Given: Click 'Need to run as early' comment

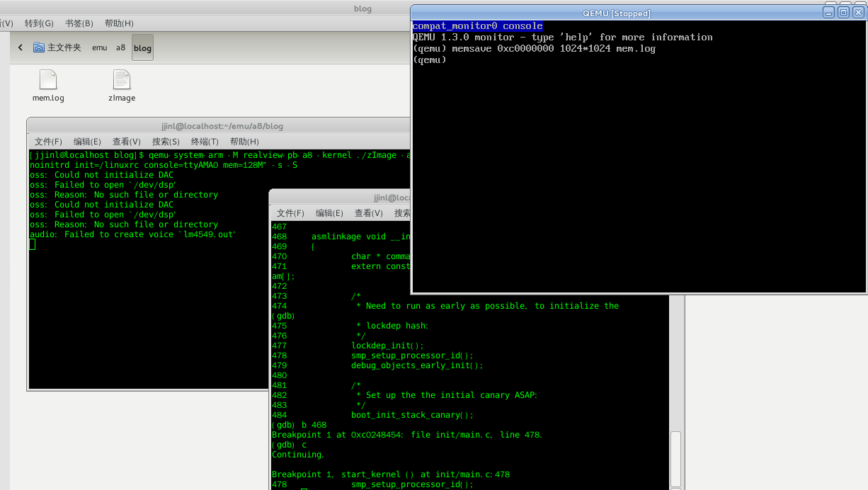Looking at the screenshot, I should click(x=488, y=306).
